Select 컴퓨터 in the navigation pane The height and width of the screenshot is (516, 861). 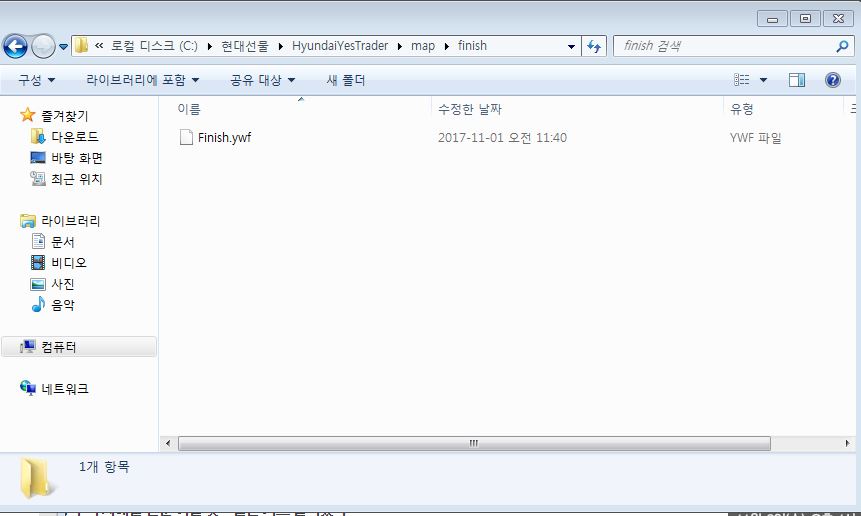click(58, 347)
